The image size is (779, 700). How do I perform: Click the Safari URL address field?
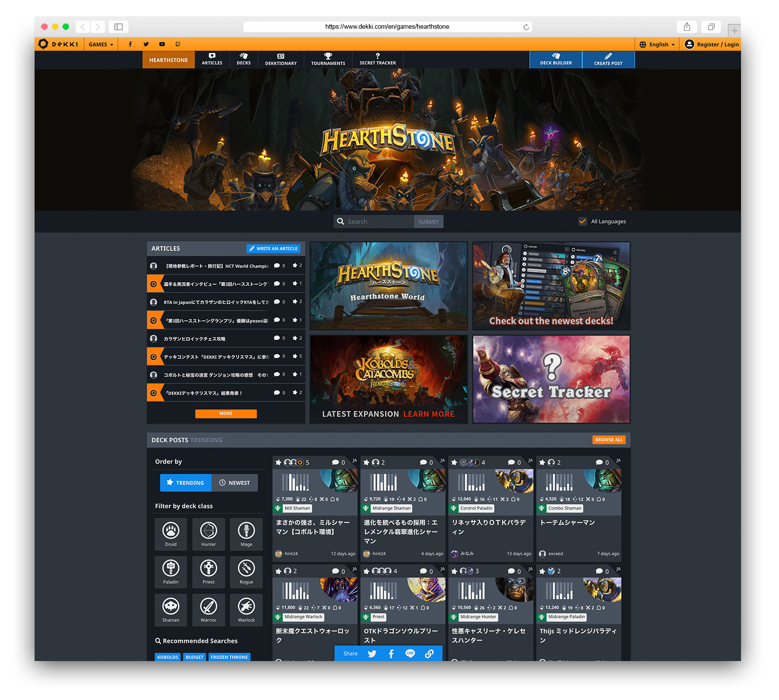pos(387,27)
